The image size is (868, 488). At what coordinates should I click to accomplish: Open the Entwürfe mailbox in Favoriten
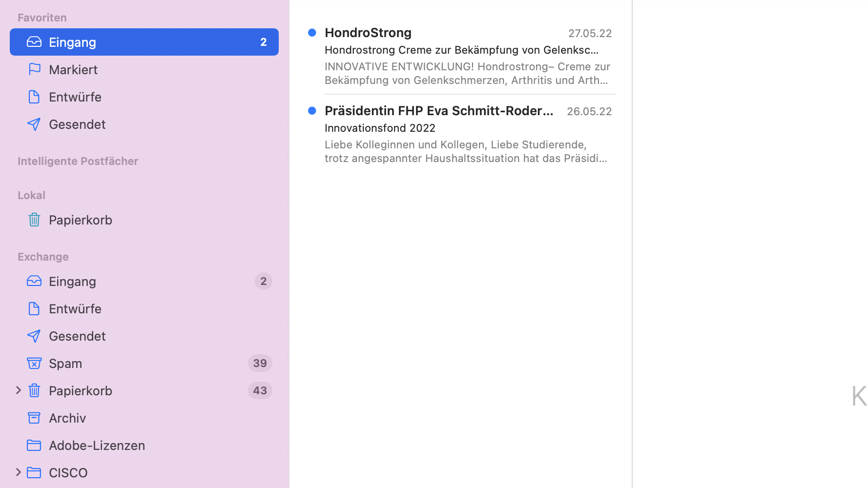[75, 97]
